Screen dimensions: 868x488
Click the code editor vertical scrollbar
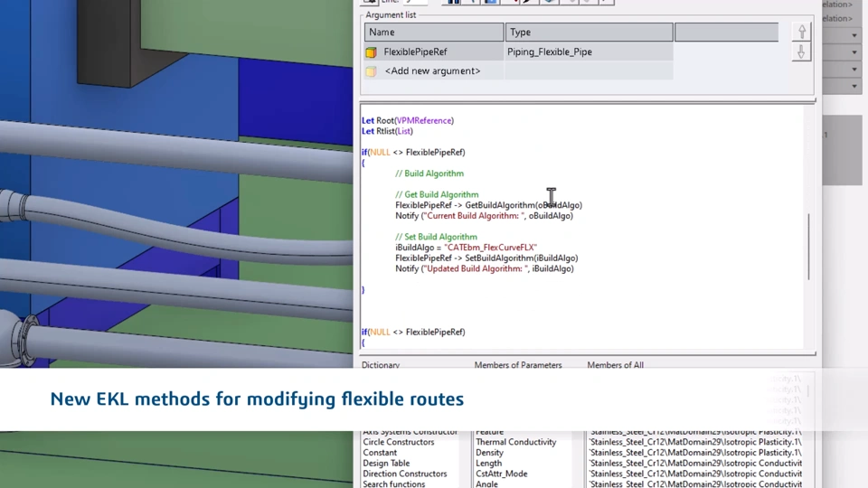coord(808,247)
